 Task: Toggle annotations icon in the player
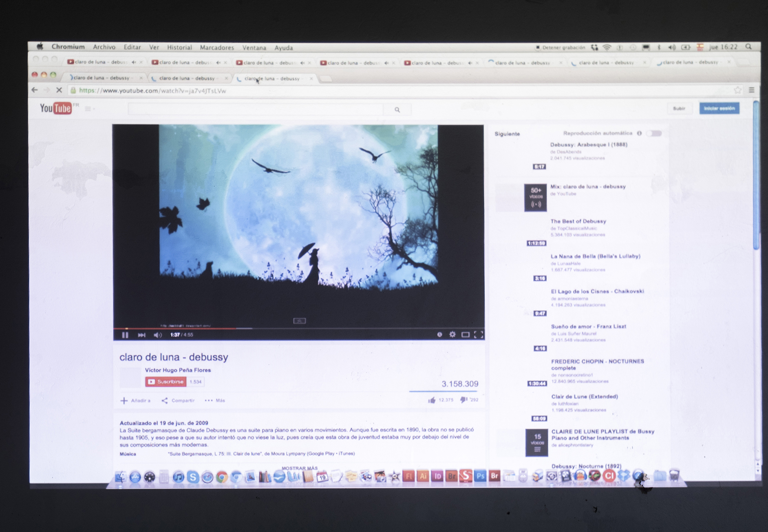point(439,335)
